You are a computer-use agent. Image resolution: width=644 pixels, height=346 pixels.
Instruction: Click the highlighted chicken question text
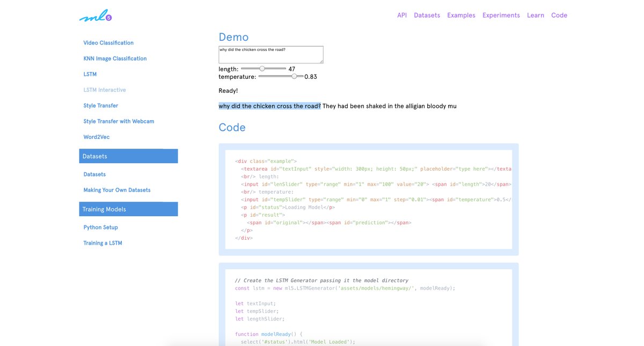point(270,106)
